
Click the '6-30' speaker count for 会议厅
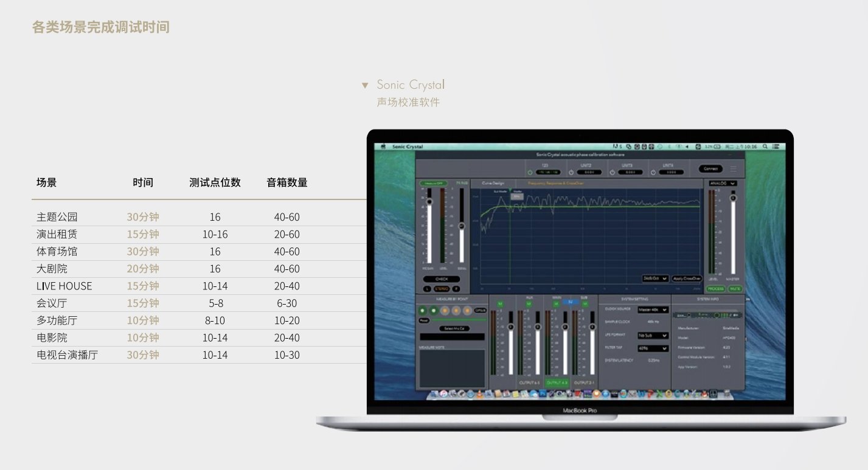tap(286, 303)
